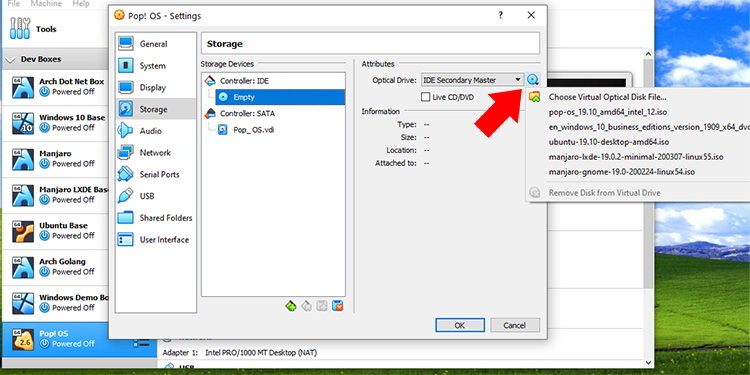Viewport: 750px width, 375px height.
Task: Select the Manjaro LXDE Base VM
Action: coord(55,195)
